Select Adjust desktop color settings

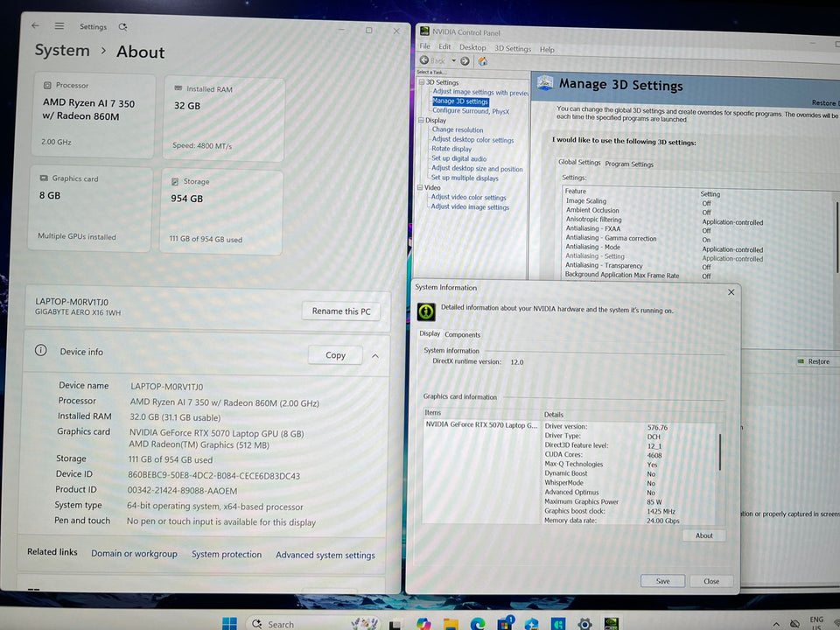pyautogui.click(x=472, y=139)
